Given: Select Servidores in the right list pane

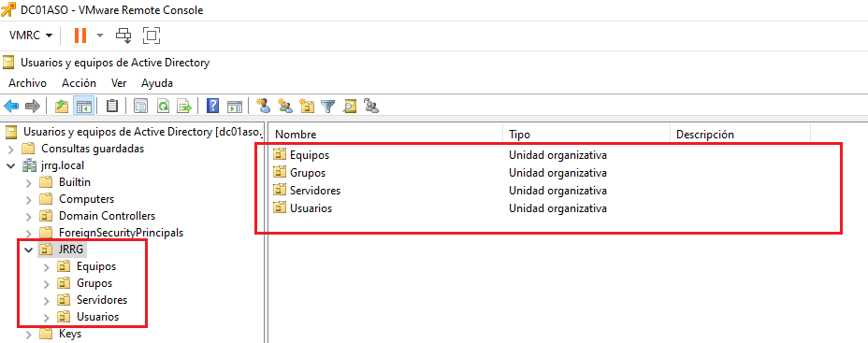Looking at the screenshot, I should (x=315, y=191).
